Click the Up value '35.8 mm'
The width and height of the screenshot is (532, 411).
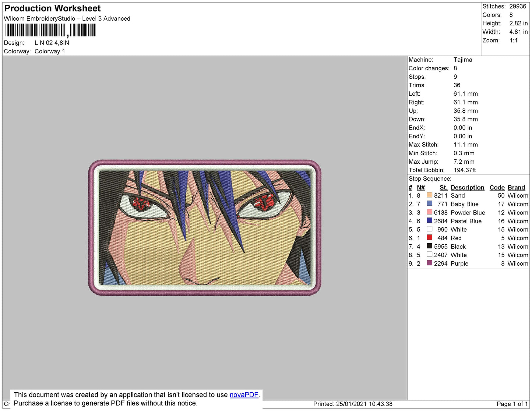click(466, 111)
